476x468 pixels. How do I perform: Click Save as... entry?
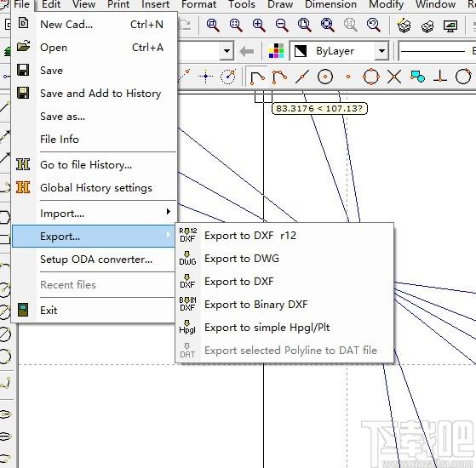62,117
